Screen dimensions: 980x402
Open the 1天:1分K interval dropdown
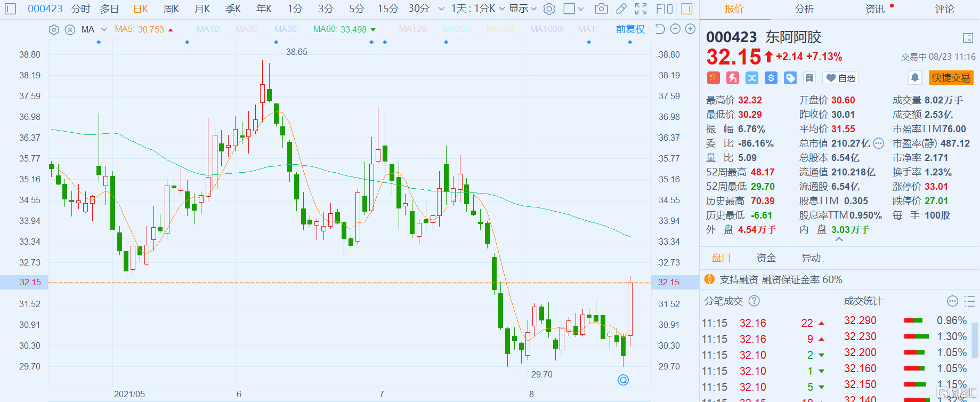pyautogui.click(x=478, y=9)
